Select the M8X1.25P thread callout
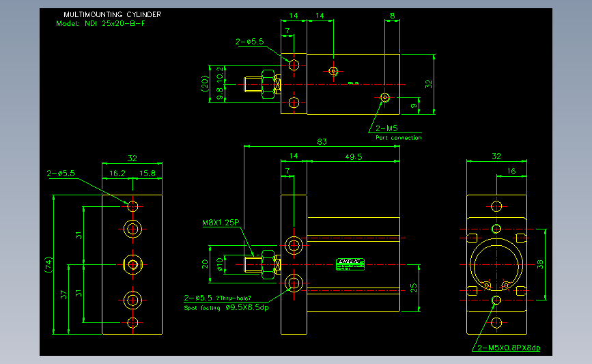This screenshot has height=364, width=592. click(x=221, y=223)
